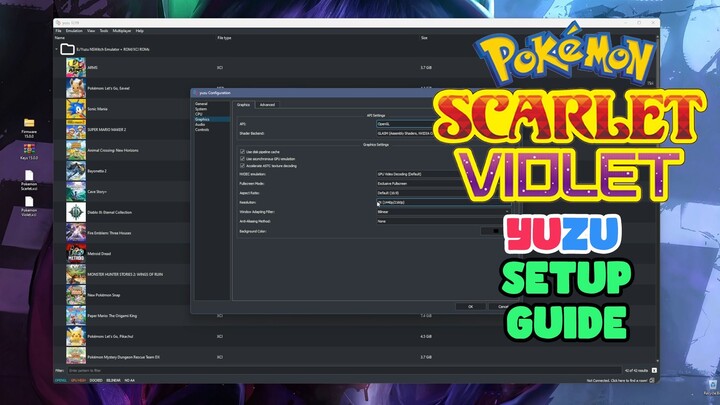
Task: Click the ROMs folder icon in game list
Action: point(68,49)
